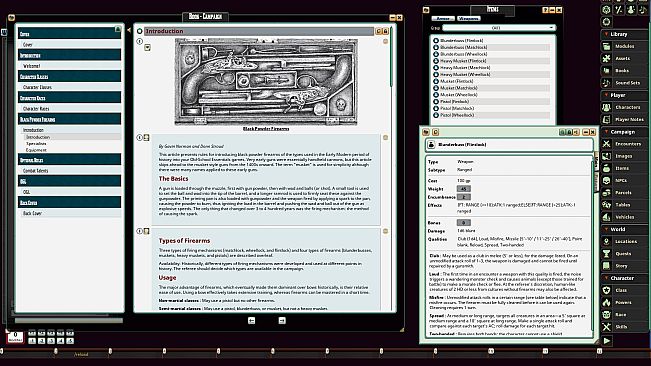651x366 pixels.
Task: Open the Modules library button
Action: tap(624, 46)
